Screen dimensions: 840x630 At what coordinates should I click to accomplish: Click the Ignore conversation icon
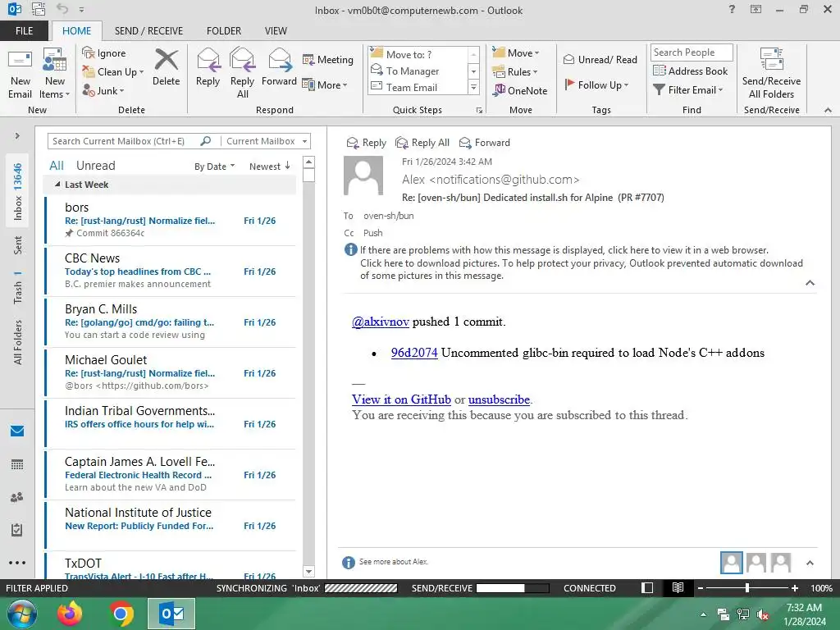[x=104, y=53]
